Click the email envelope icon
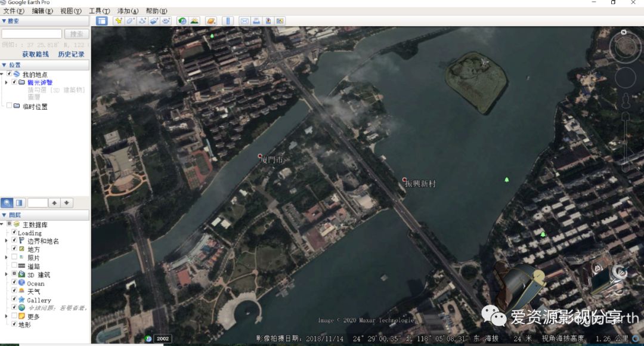 coord(244,21)
